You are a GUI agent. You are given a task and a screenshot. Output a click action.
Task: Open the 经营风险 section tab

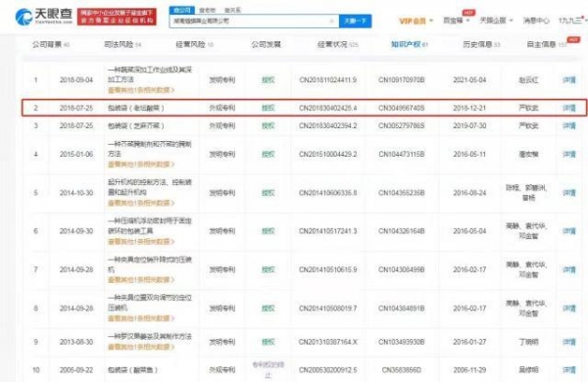[x=194, y=45]
